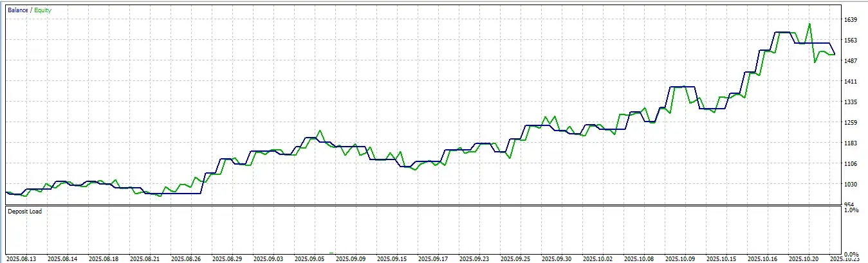Click the highest green equity spike peak
This screenshot has height=263, width=868.
pos(809,24)
